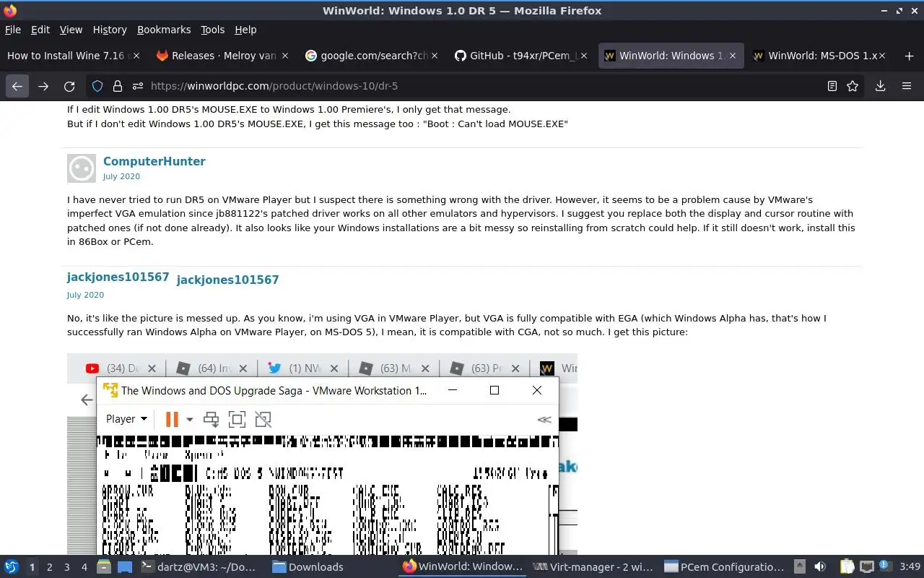
Task: Open the Tools menu
Action: pyautogui.click(x=212, y=30)
